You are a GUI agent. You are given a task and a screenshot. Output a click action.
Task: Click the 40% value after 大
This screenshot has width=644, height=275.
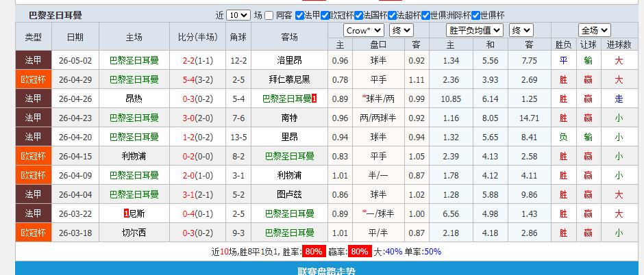pyautogui.click(x=393, y=252)
